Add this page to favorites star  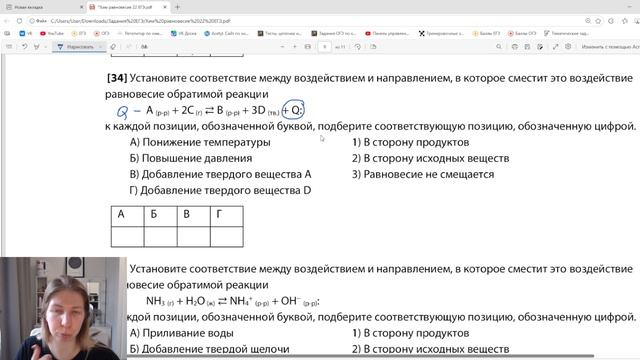pyautogui.click(x=598, y=21)
